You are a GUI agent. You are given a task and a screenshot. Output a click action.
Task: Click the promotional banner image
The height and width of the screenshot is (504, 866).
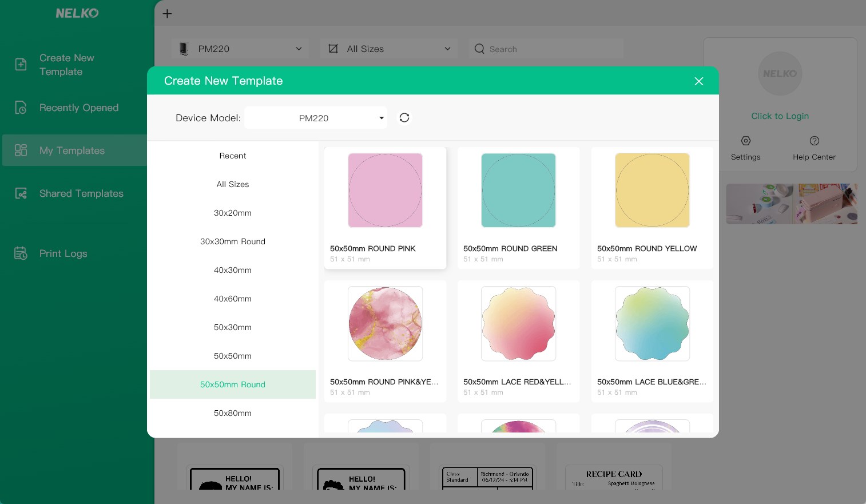tap(792, 204)
